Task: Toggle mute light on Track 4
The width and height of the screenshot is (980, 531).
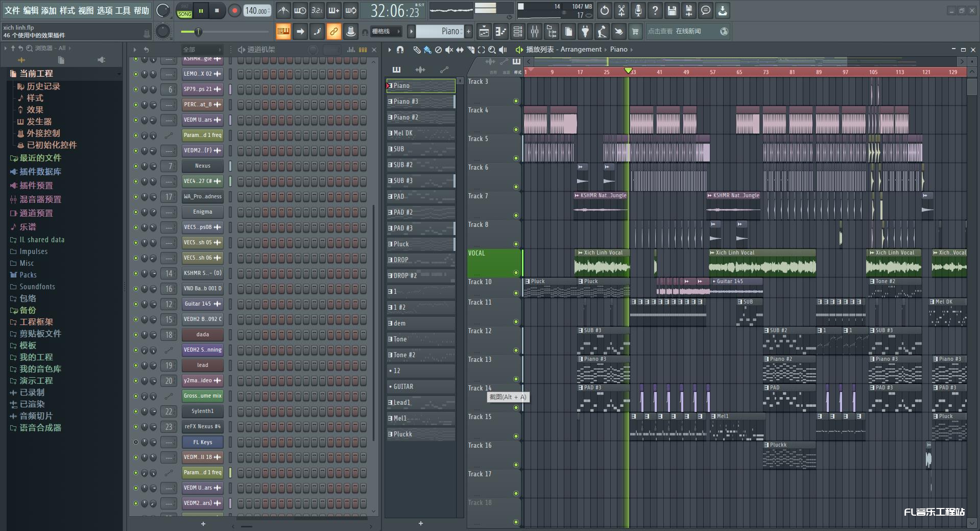Action: tap(516, 129)
